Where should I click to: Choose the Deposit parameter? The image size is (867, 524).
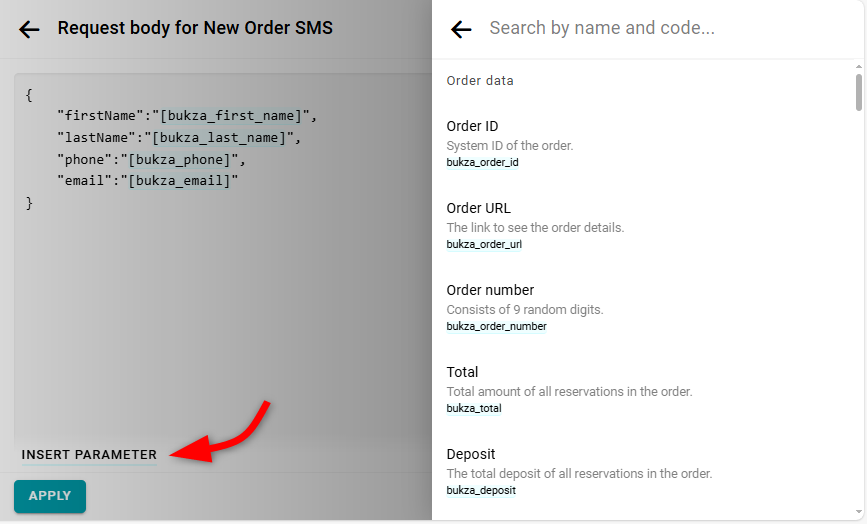(x=470, y=455)
